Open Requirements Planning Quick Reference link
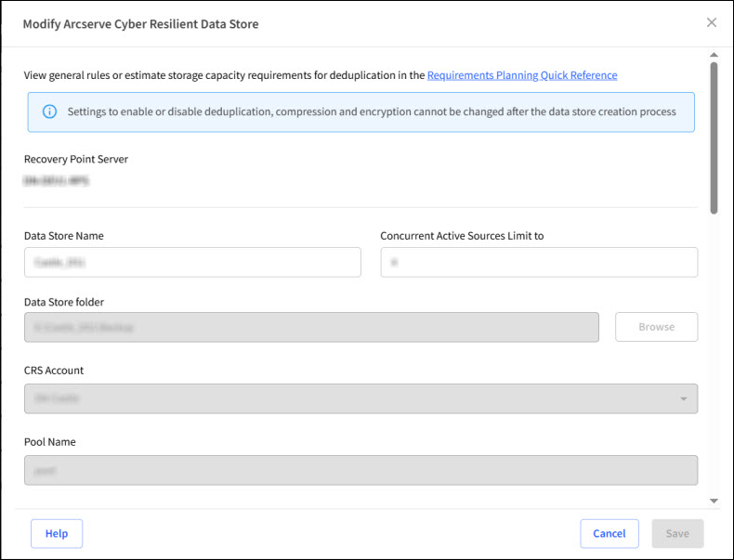Image resolution: width=734 pixels, height=560 pixels. pos(522,75)
